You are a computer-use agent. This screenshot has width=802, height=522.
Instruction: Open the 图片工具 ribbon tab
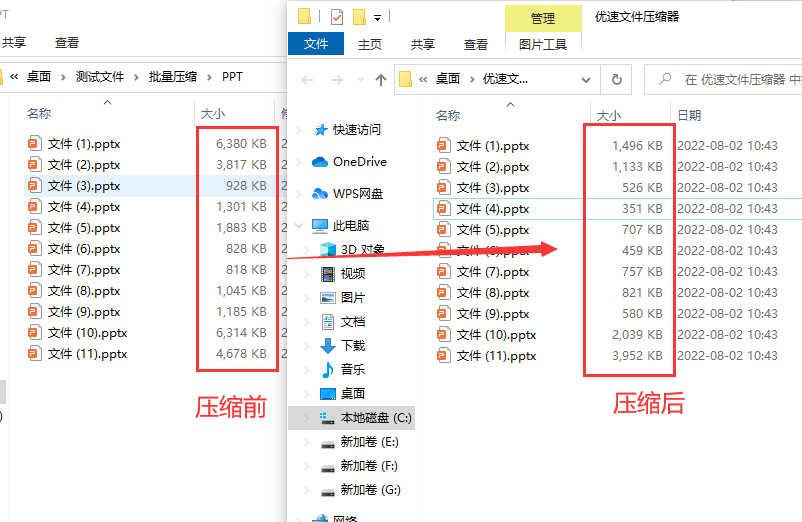(x=543, y=44)
